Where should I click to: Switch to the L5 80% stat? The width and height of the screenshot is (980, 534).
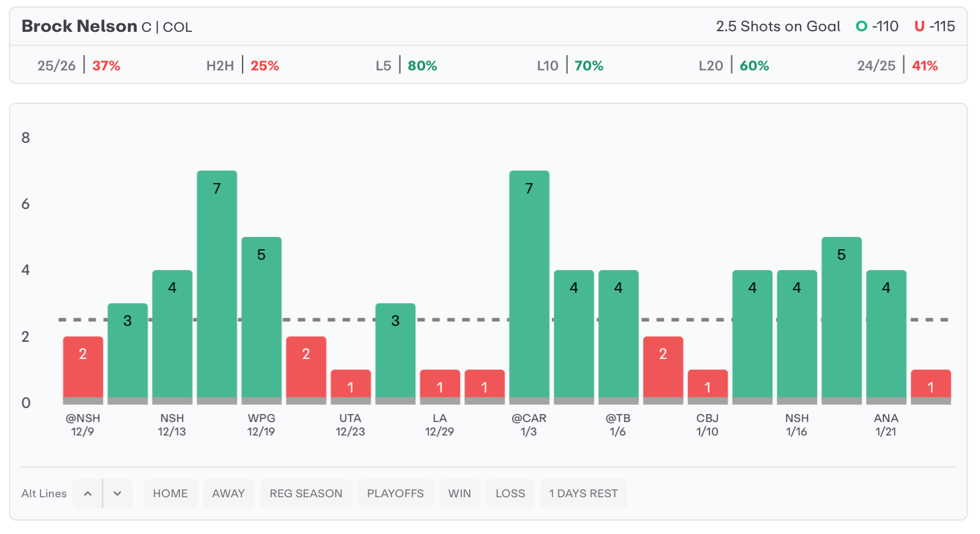pyautogui.click(x=406, y=66)
